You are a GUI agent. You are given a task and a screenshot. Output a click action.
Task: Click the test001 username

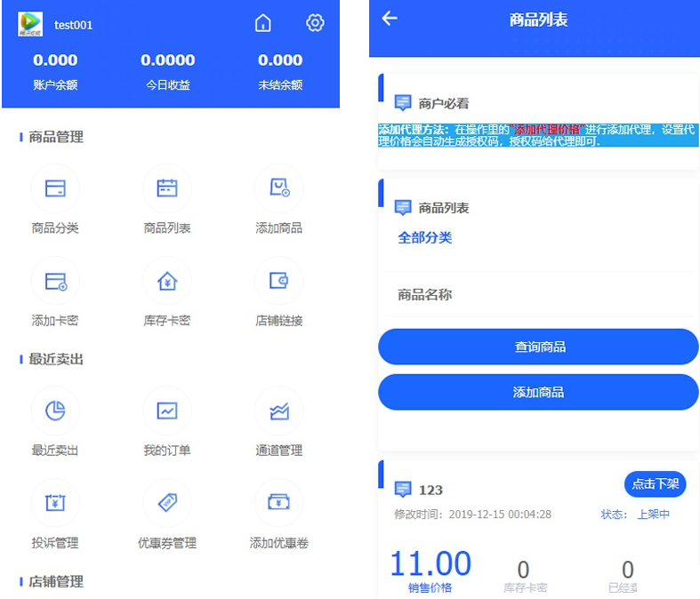tap(73, 25)
